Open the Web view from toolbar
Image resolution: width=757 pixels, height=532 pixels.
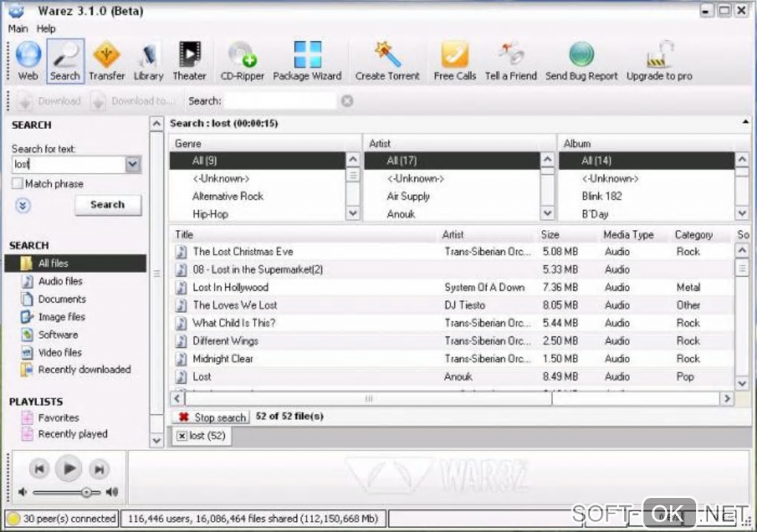pyautogui.click(x=28, y=61)
